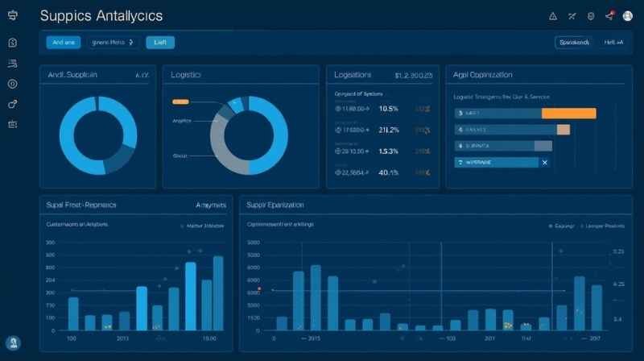
Task: Click the bottom-left round avatar icon
Action: [13, 342]
